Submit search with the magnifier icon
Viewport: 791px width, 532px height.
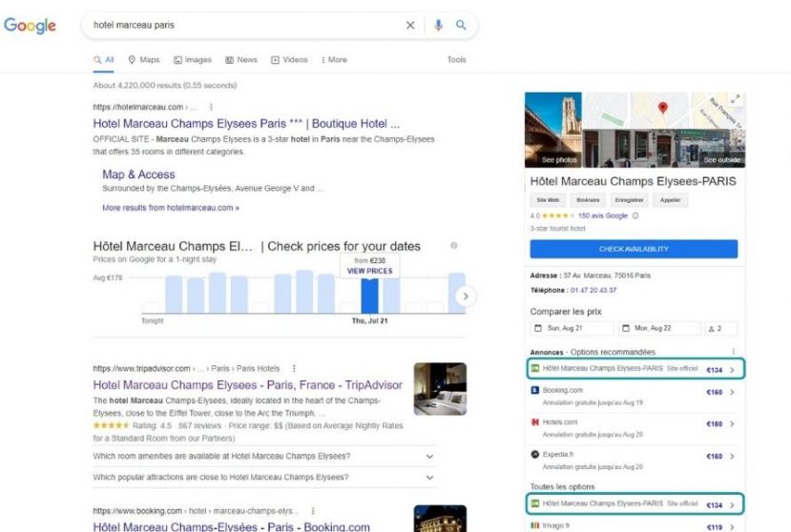tap(461, 25)
